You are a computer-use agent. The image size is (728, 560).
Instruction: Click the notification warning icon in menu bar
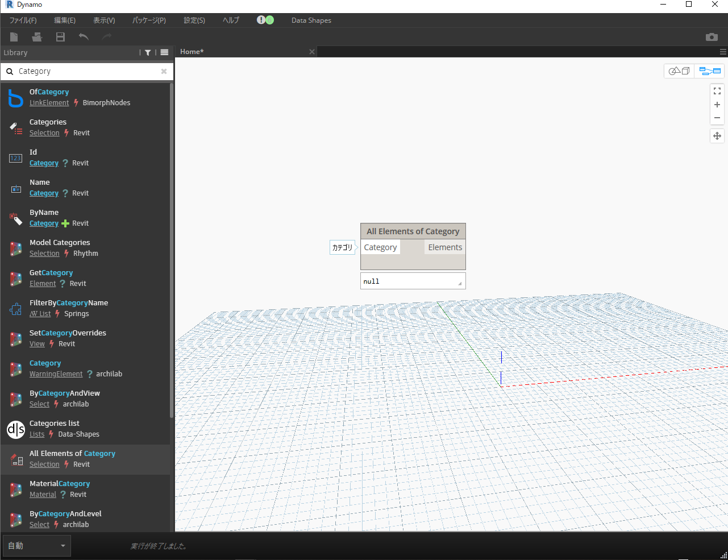(x=261, y=20)
